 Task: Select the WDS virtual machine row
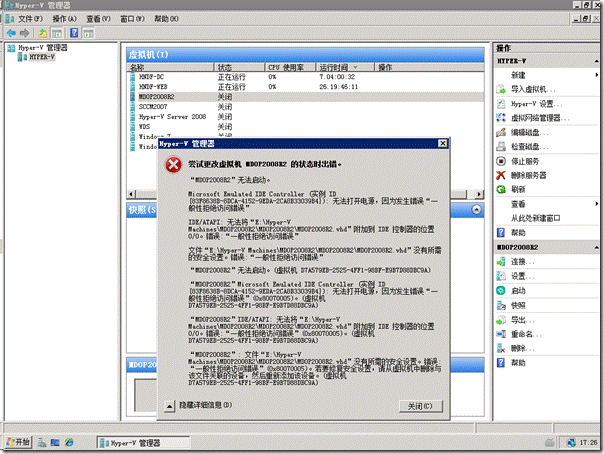(307, 127)
